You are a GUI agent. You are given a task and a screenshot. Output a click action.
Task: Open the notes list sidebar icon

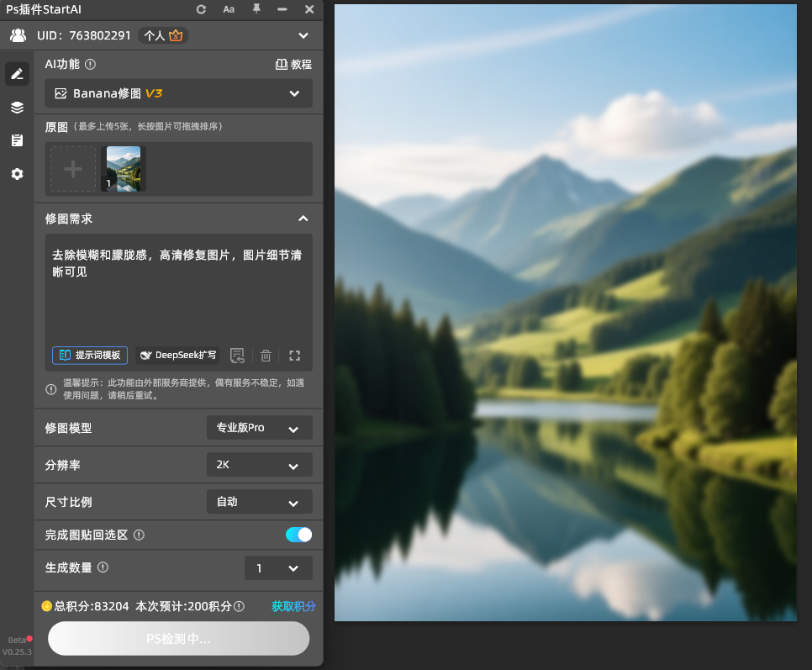(17, 140)
